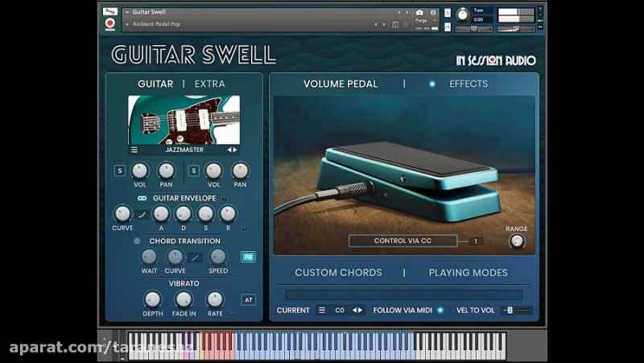Screen dimensions: 644x363
Task: Open the EFFECTS tab
Action: coord(468,84)
